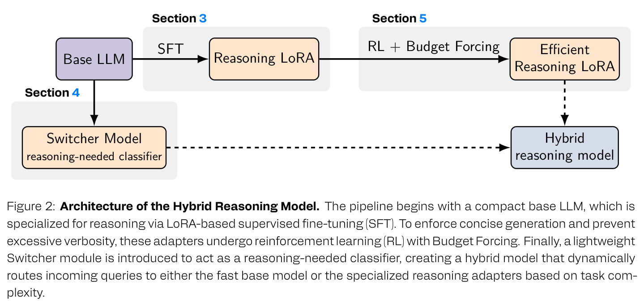
Task: Click arrowhead pointing into Reasoning LoRA
Action: pos(204,59)
